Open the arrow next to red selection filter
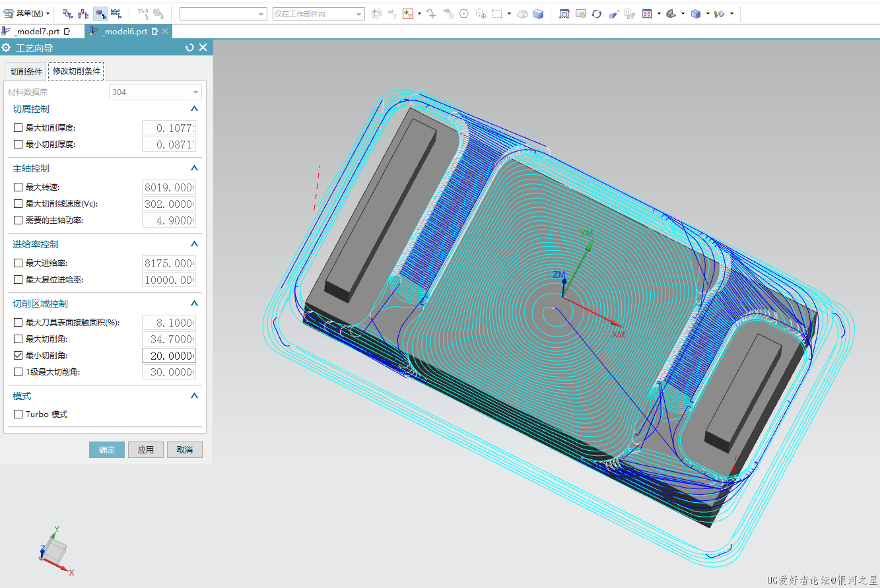Viewport: 880px width, 588px height. click(x=419, y=13)
